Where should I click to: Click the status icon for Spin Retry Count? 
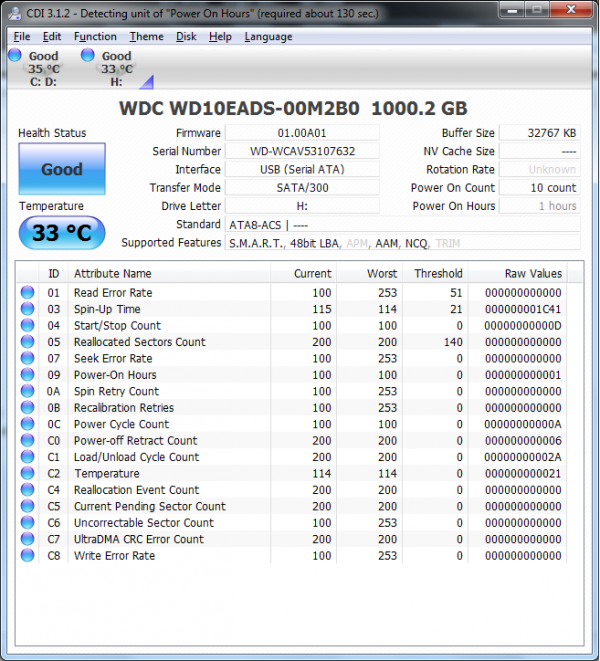(x=27, y=391)
